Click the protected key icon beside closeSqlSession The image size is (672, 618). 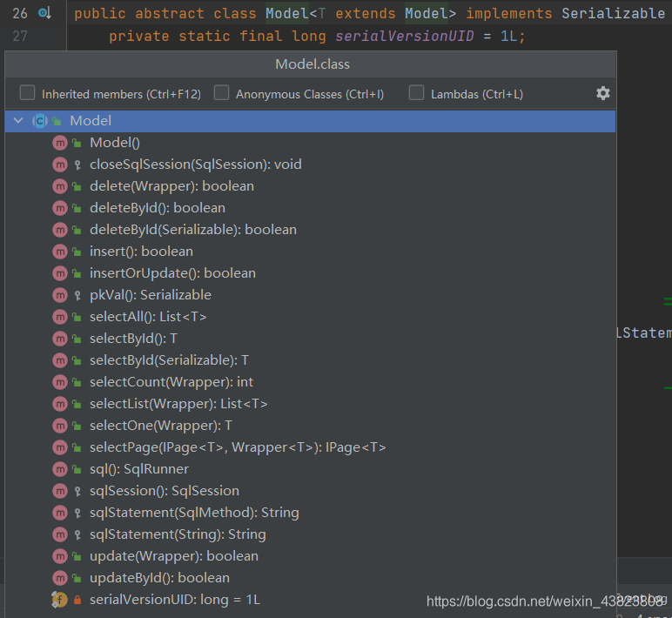pyautogui.click(x=77, y=165)
